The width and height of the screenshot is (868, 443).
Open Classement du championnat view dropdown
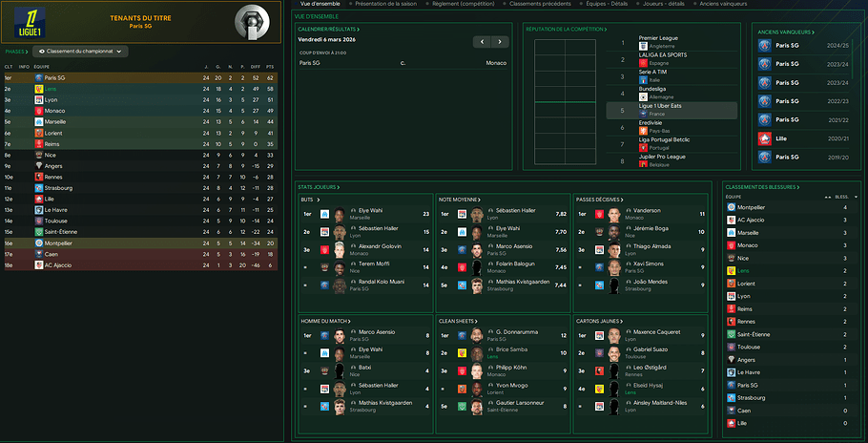pos(80,51)
